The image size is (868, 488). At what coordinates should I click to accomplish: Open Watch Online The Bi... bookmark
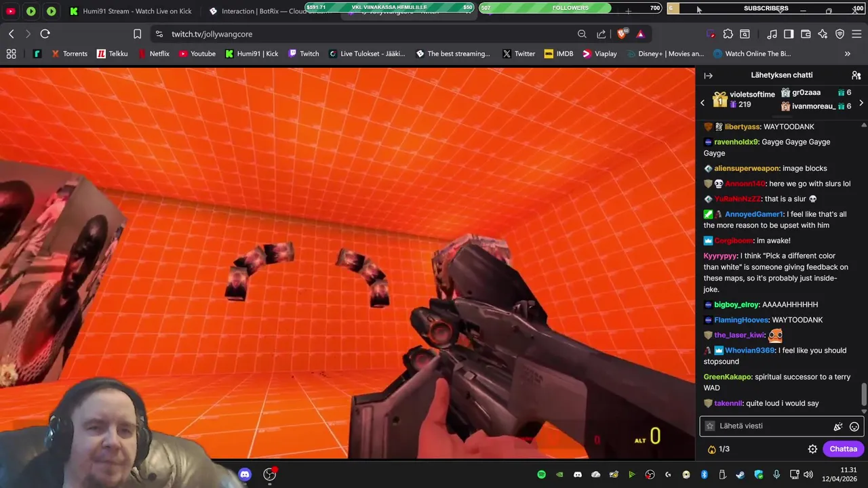pyautogui.click(x=752, y=54)
